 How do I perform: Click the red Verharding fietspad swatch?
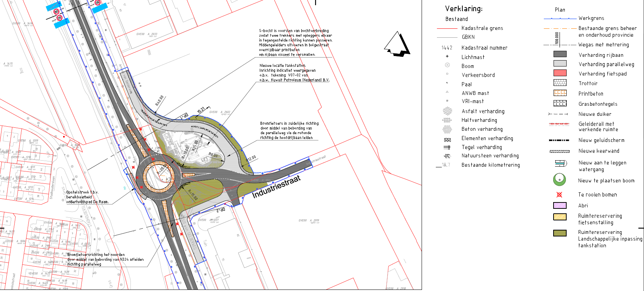pyautogui.click(x=560, y=73)
